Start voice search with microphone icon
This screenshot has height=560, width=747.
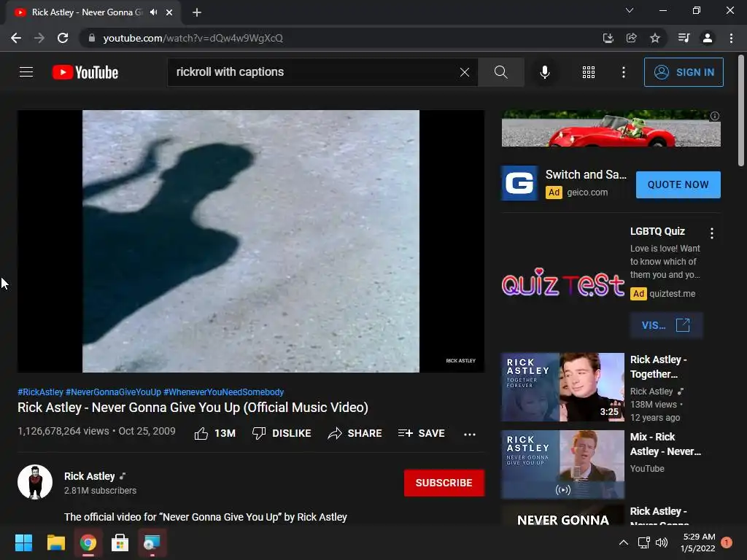point(544,72)
